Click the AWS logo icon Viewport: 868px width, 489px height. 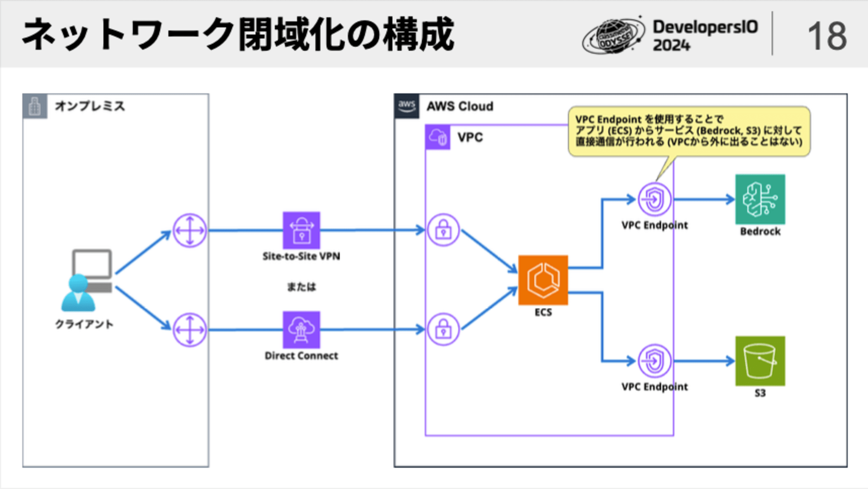pos(407,106)
